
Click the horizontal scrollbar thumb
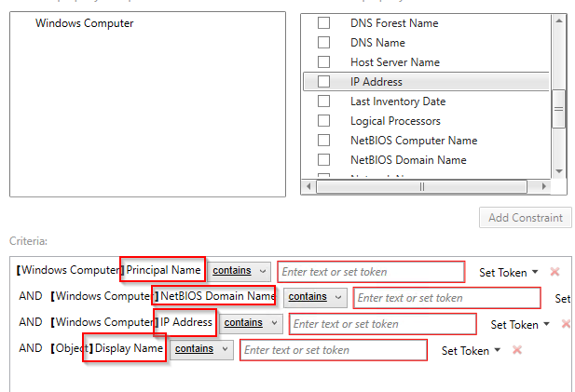pos(422,187)
